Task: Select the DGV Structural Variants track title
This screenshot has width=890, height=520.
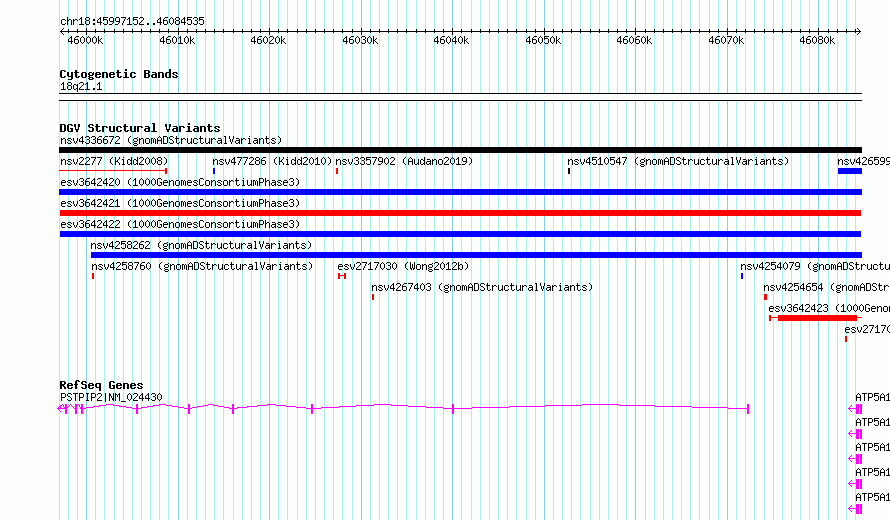Action: point(140,128)
